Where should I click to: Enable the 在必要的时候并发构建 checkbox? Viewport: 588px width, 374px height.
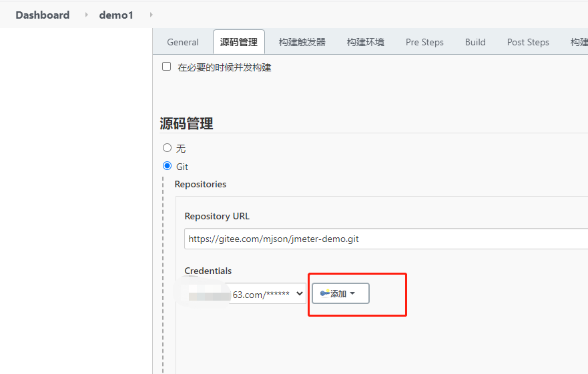tap(166, 67)
